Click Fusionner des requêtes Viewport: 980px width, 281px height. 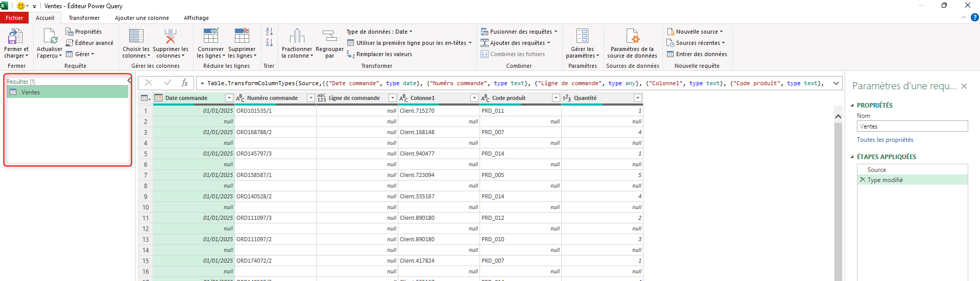[x=519, y=32]
